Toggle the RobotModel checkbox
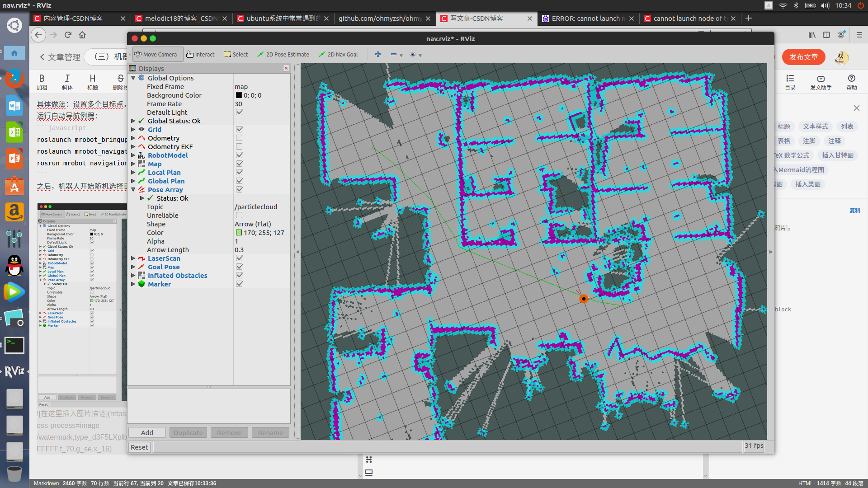The height and width of the screenshot is (488, 868). click(239, 155)
